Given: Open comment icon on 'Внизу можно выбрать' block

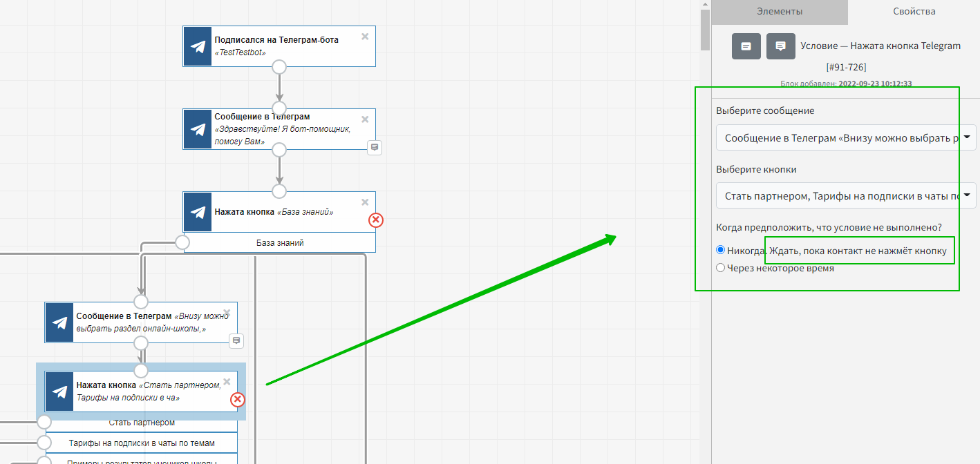Looking at the screenshot, I should pos(236,340).
